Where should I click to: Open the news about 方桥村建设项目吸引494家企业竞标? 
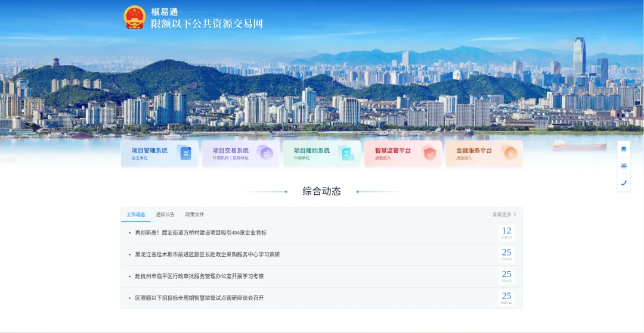pos(200,233)
